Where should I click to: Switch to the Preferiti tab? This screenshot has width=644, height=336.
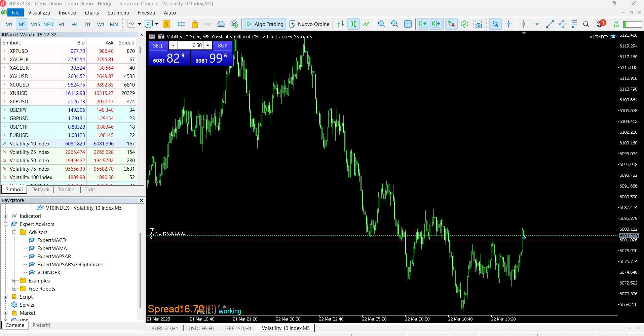point(41,325)
